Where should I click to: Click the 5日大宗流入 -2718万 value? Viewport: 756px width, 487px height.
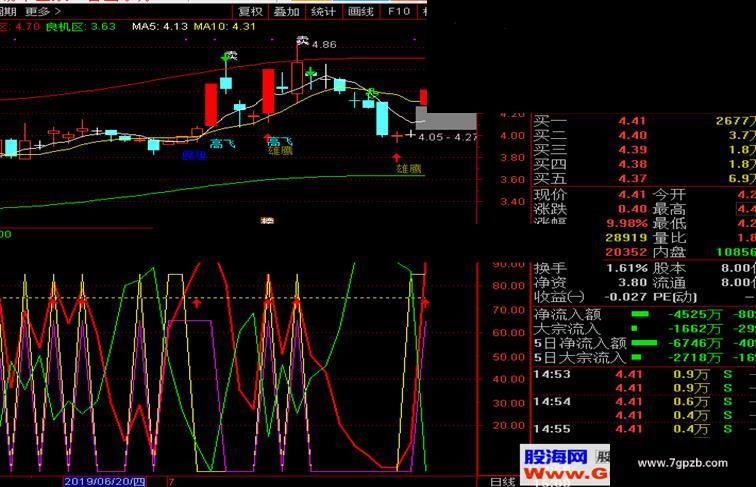pyautogui.click(x=695, y=358)
